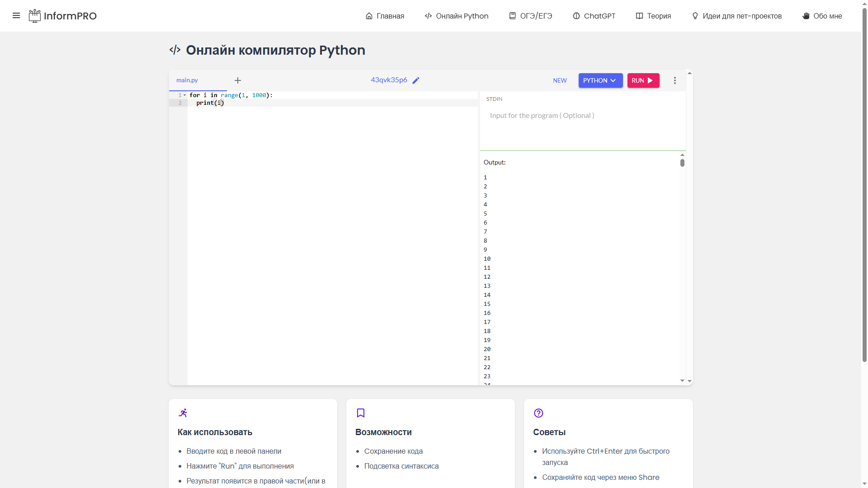Click the Нажмите "Run" для выполнения item
Image resolution: width=868 pixels, height=488 pixels.
(240, 466)
